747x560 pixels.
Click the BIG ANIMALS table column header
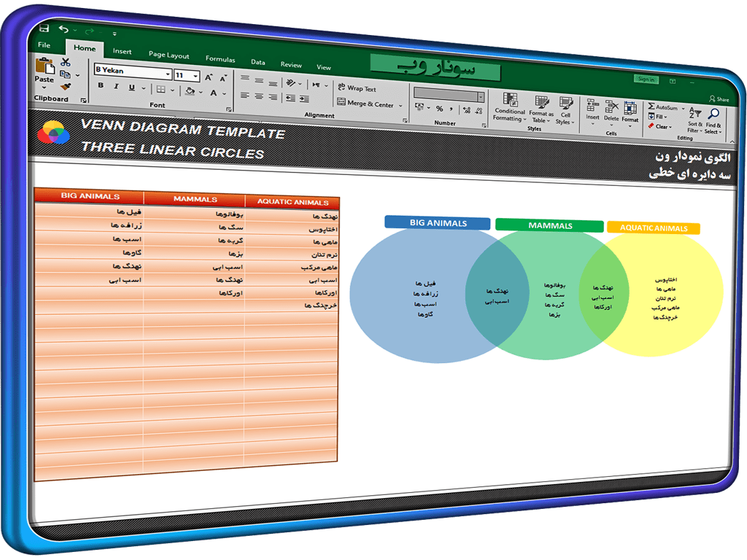90,195
